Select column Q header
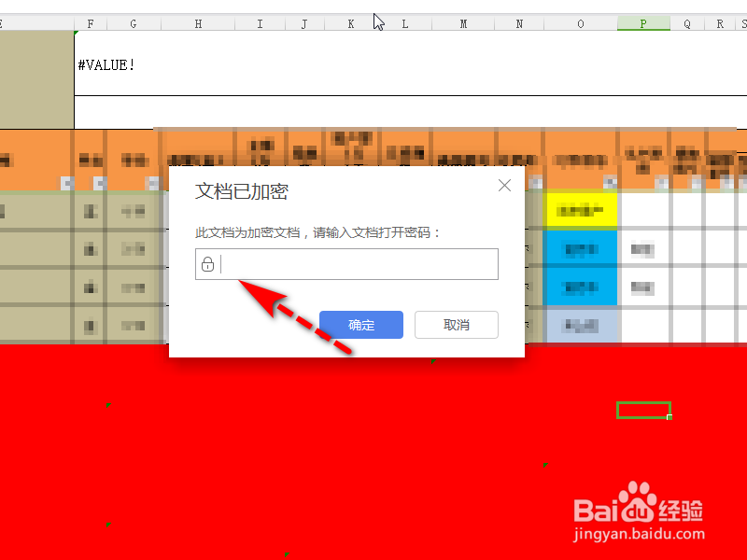Image resolution: width=747 pixels, height=560 pixels. 687,24
